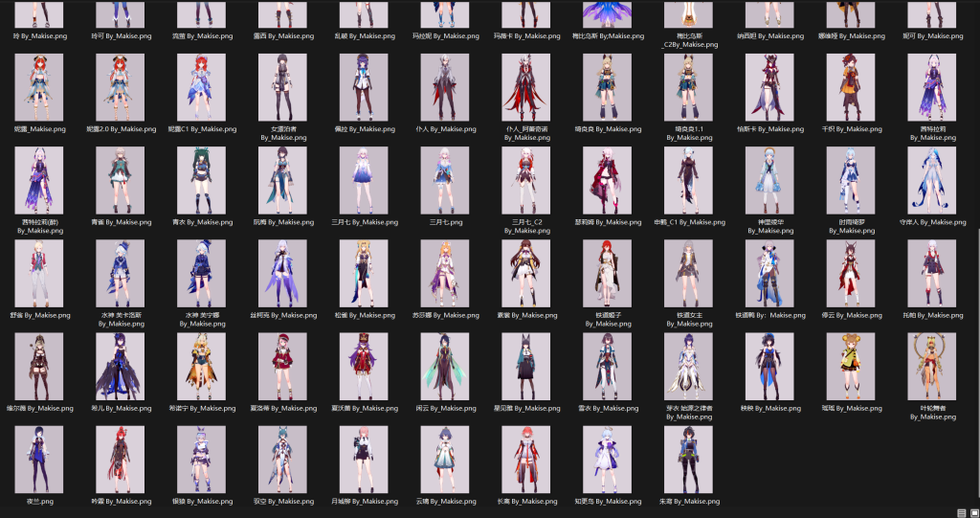
Task: Select the 神里绫华 By_Makise.png file
Action: (768, 179)
